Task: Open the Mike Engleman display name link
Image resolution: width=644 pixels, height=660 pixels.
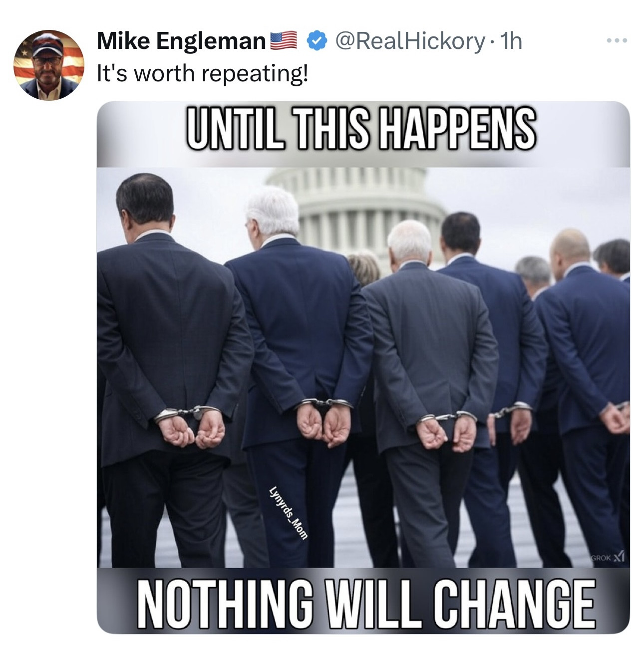Action: click(x=181, y=40)
